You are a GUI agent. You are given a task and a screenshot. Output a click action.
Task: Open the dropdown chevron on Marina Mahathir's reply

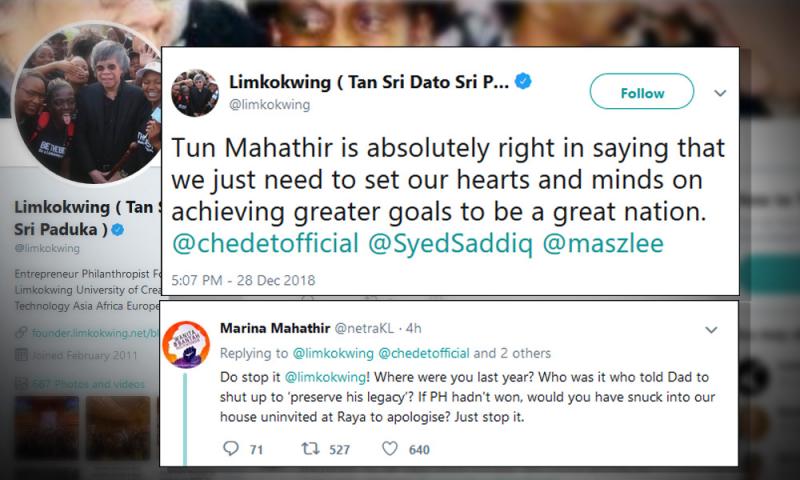710,329
